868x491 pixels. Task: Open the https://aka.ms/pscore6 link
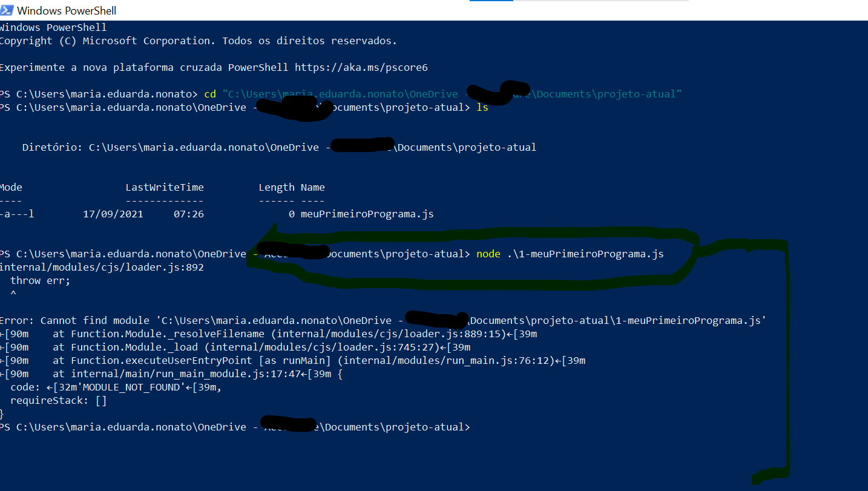coord(361,68)
